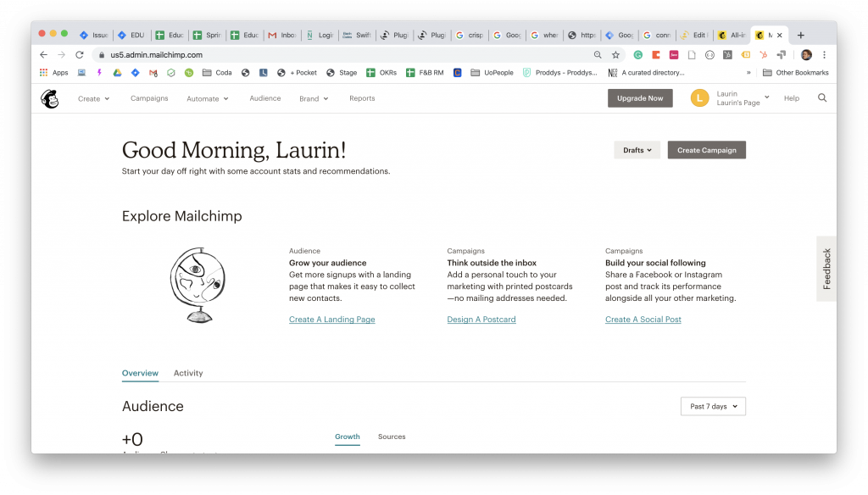Click the globe illustration thumbnail
Viewport: 868px width, 495px height.
(198, 285)
